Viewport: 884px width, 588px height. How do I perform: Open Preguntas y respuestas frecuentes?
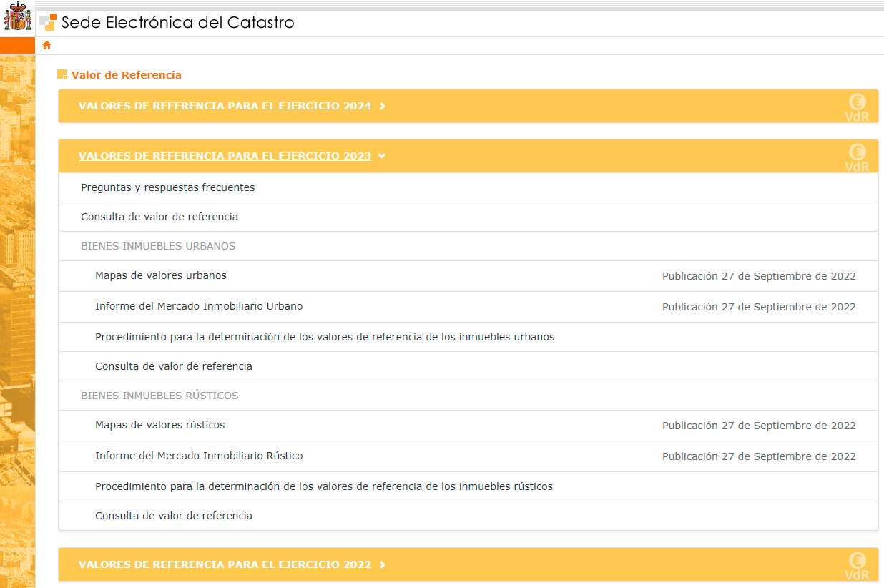[168, 187]
